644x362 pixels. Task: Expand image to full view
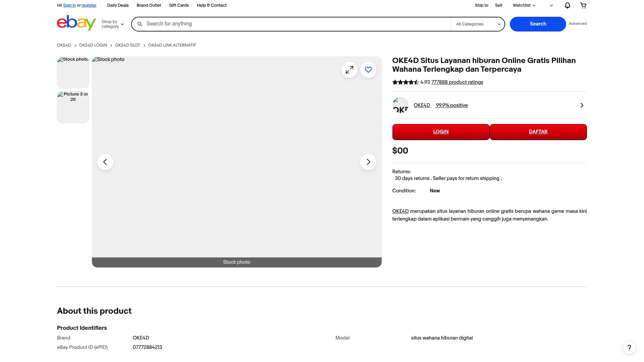click(349, 70)
